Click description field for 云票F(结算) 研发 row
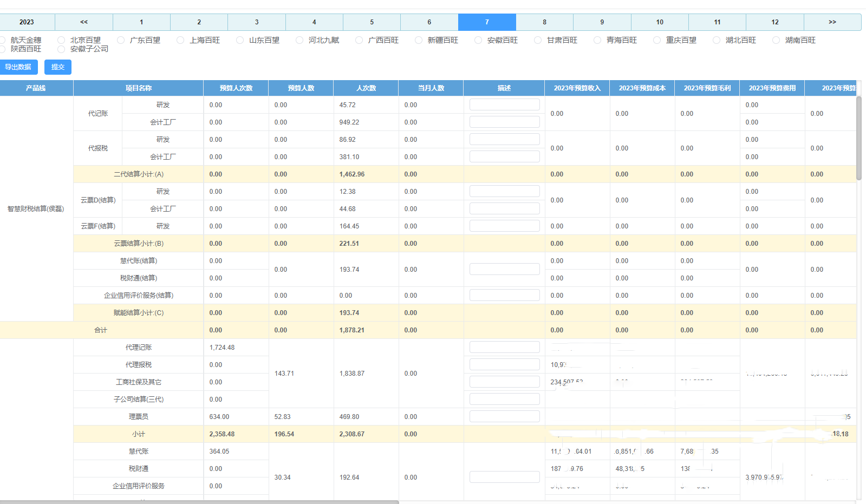 505,226
